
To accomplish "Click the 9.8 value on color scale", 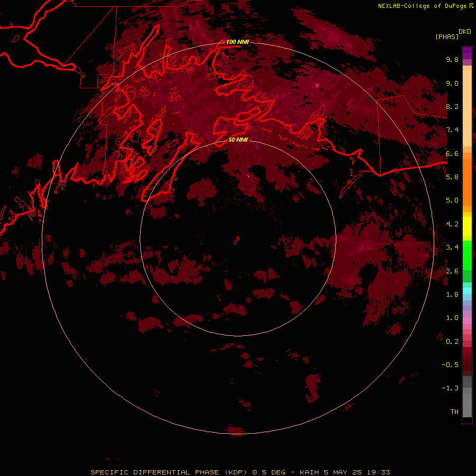I will tap(452, 59).
